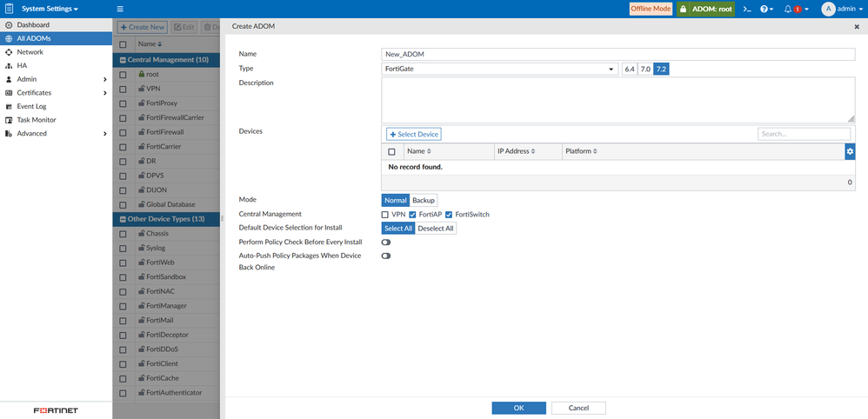This screenshot has height=419, width=868.
Task: Check the ADOM list header checkbox
Action: pyautogui.click(x=123, y=44)
